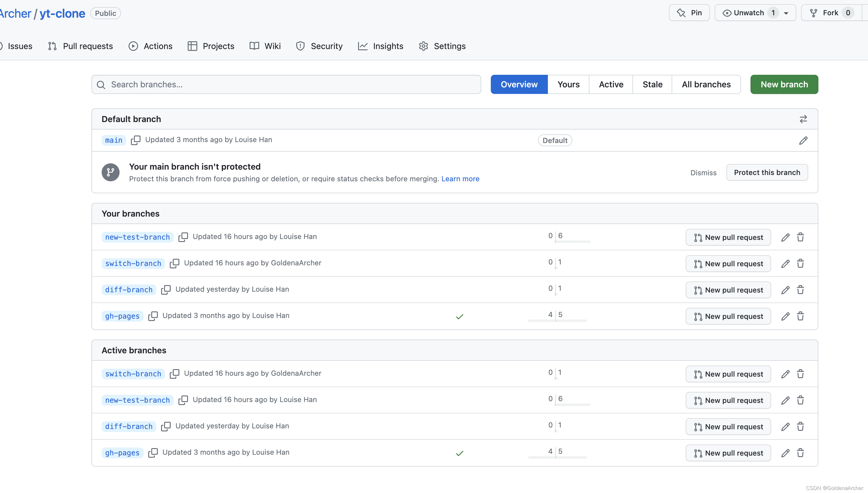Click ahead/behind bar of new-test-branch in Active branches
Image resolution: width=868 pixels, height=493 pixels.
(x=569, y=400)
